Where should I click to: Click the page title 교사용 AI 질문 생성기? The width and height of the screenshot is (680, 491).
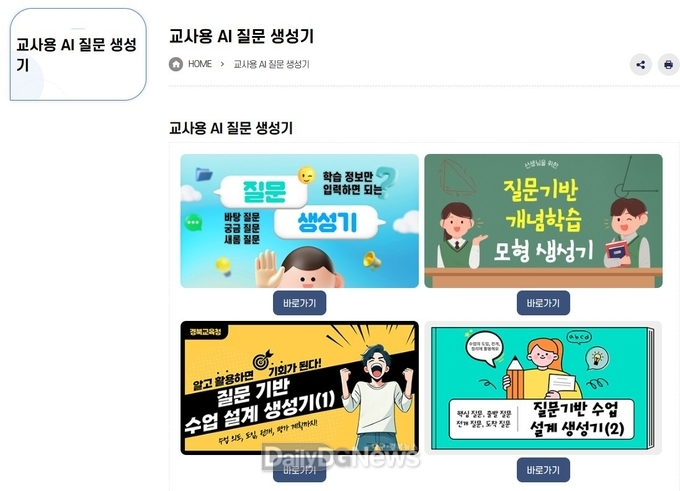click(241, 36)
